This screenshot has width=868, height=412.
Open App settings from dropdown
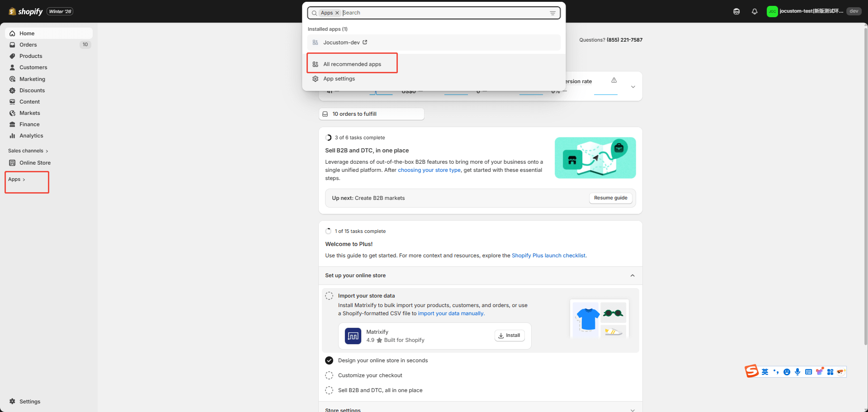tap(339, 79)
